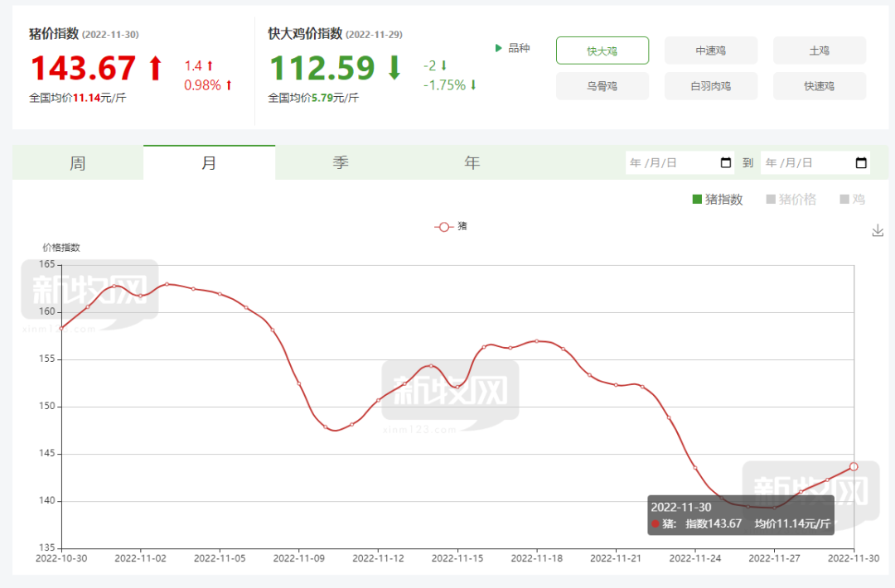The image size is (895, 588).
Task: Click the 快大鸡价指数 heading
Action: 305,34
